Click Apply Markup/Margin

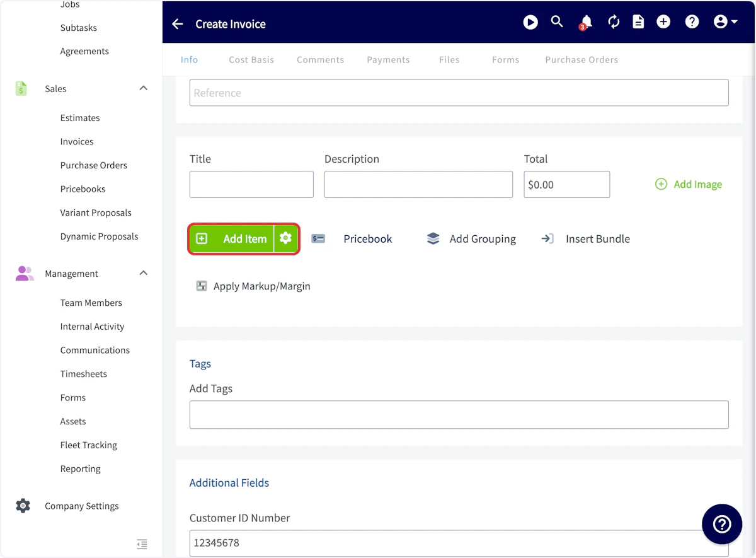tap(253, 286)
